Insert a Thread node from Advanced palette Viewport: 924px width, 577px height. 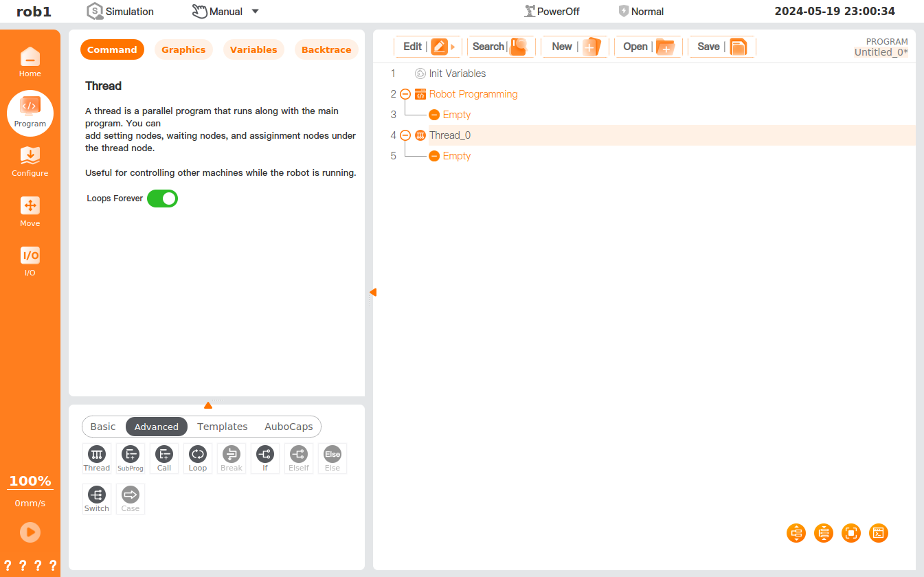[96, 458]
